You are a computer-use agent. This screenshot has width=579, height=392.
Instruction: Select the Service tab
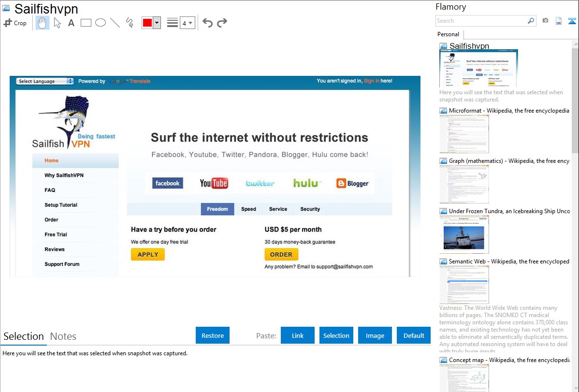278,209
